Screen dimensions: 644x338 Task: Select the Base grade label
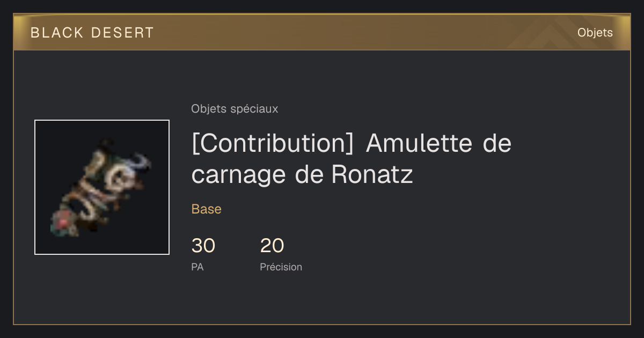tap(207, 209)
